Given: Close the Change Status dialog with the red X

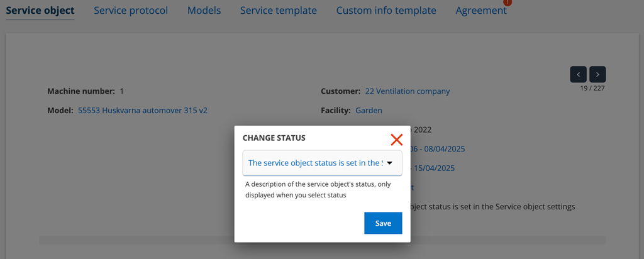Looking at the screenshot, I should coord(396,140).
